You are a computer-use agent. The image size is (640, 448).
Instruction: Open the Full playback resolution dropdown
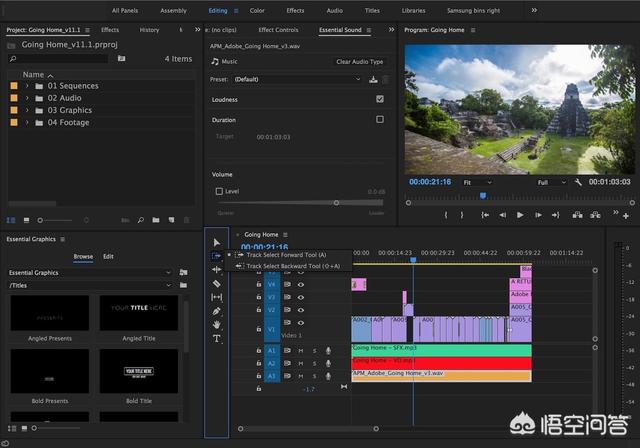[x=551, y=182]
